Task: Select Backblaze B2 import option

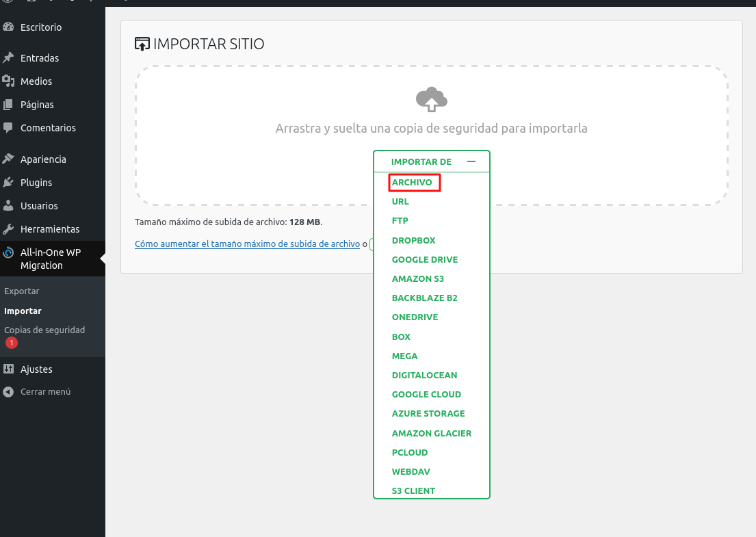Action: point(425,298)
